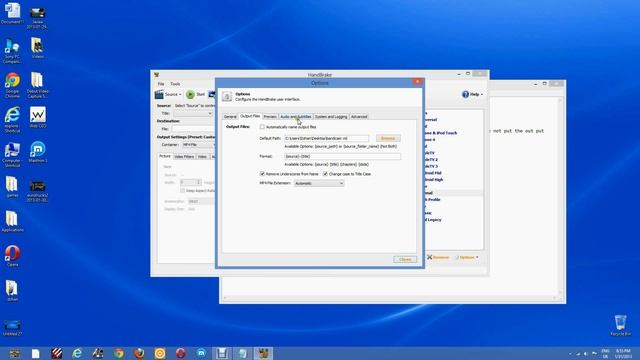Switch to HandBrake in the taskbar

coord(263,353)
